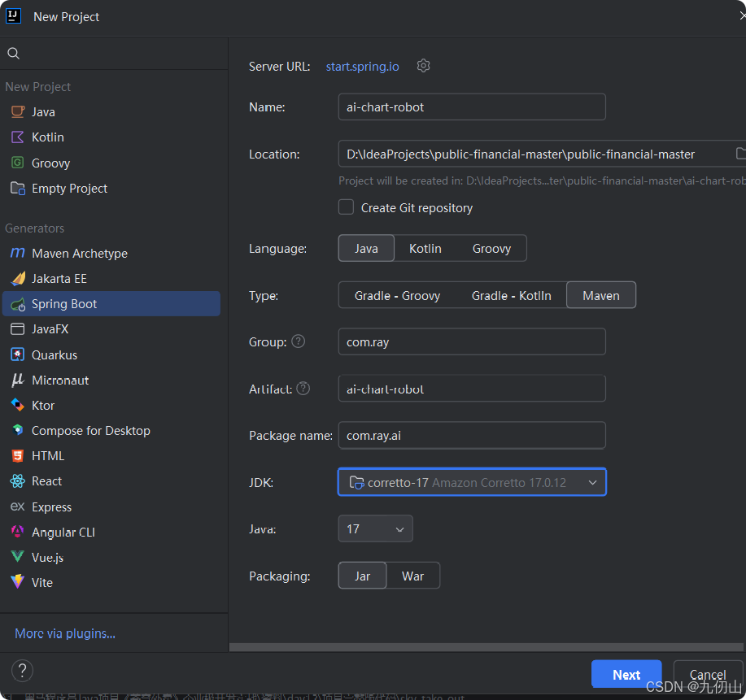Viewport: 746px width, 700px height.
Task: Click the Spring Boot leaf icon
Action: (x=18, y=304)
